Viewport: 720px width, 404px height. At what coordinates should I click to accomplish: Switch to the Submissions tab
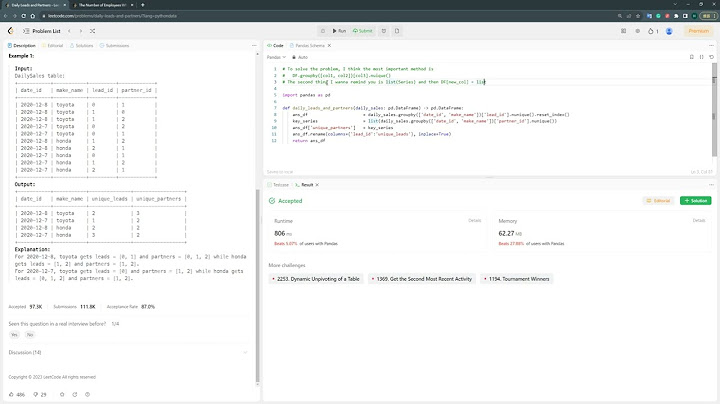[114, 45]
